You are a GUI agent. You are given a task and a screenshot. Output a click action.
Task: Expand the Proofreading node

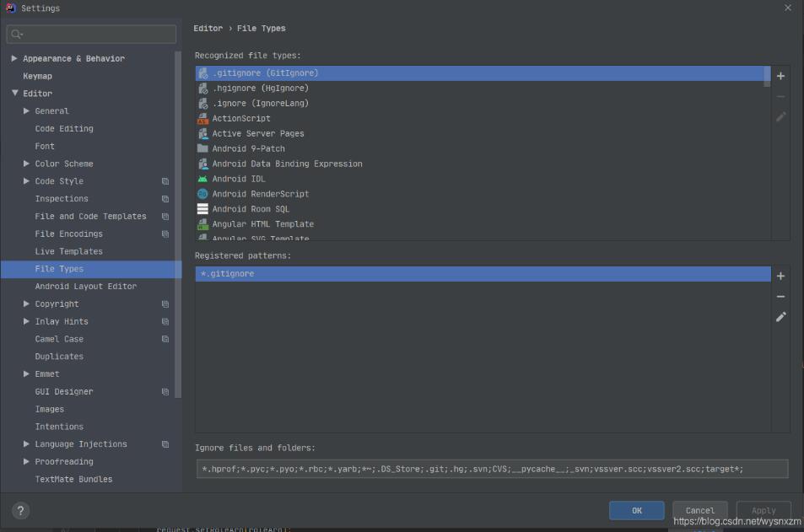pos(26,462)
